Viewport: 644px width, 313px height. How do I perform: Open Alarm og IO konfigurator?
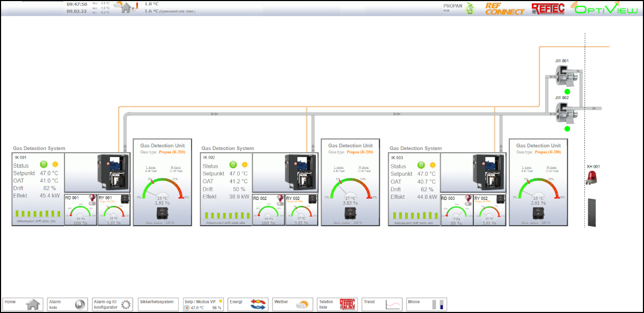(x=113, y=304)
